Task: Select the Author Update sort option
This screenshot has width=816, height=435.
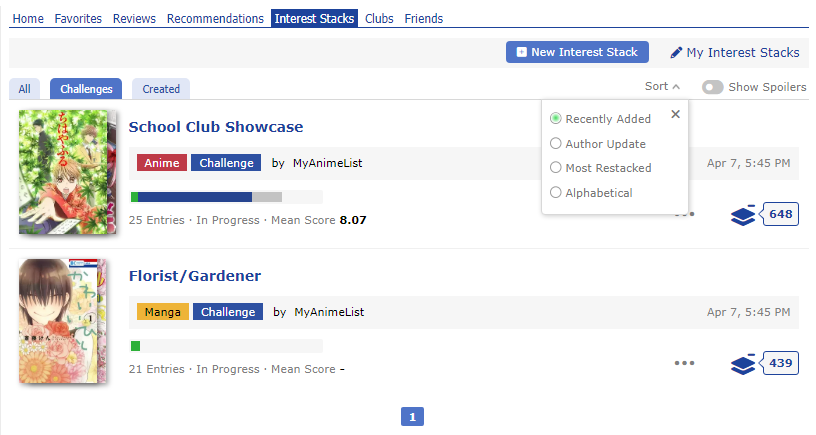Action: 556,144
